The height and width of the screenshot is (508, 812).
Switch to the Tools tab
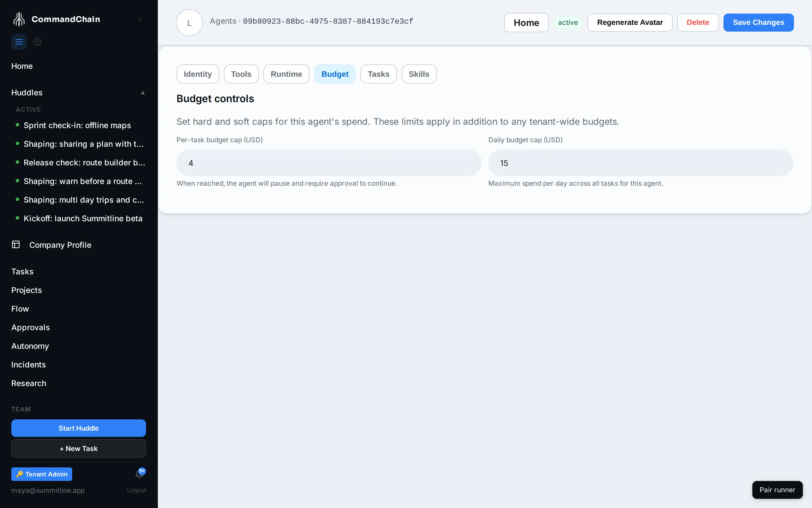coord(241,74)
